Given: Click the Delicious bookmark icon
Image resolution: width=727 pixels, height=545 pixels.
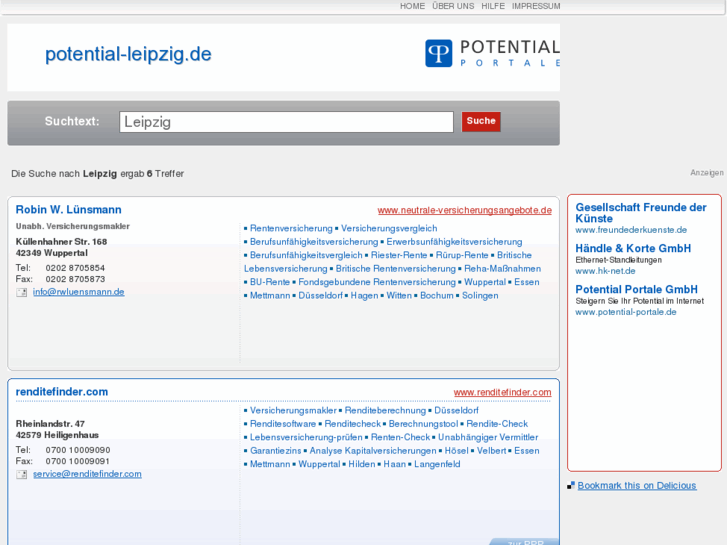Looking at the screenshot, I should point(571,486).
